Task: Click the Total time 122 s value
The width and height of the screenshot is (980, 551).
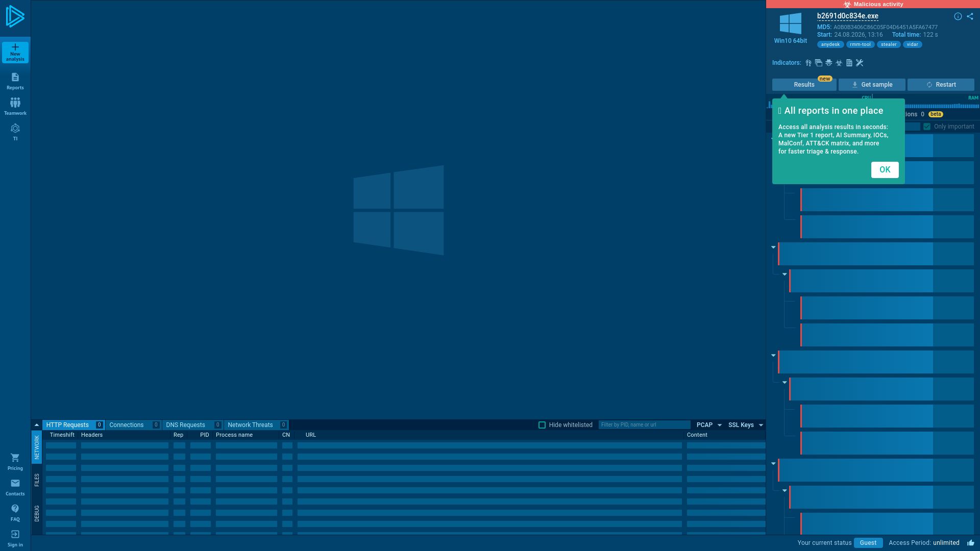Action: (x=930, y=35)
